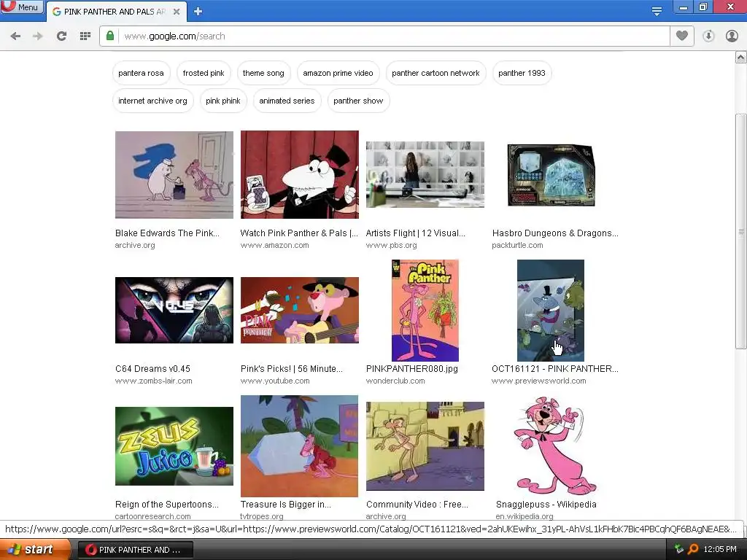Select the 'internet archive org' chip
Screen dimensions: 747x560
152,101
